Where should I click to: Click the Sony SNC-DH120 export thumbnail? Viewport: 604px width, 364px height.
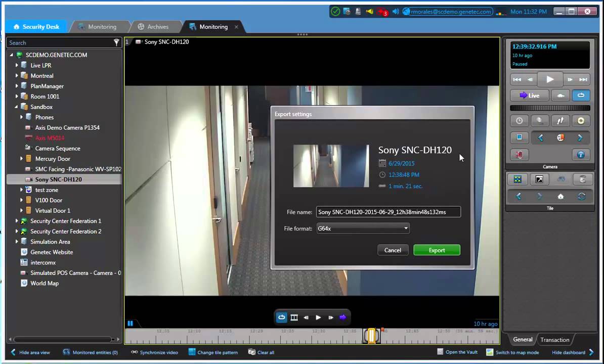(331, 166)
